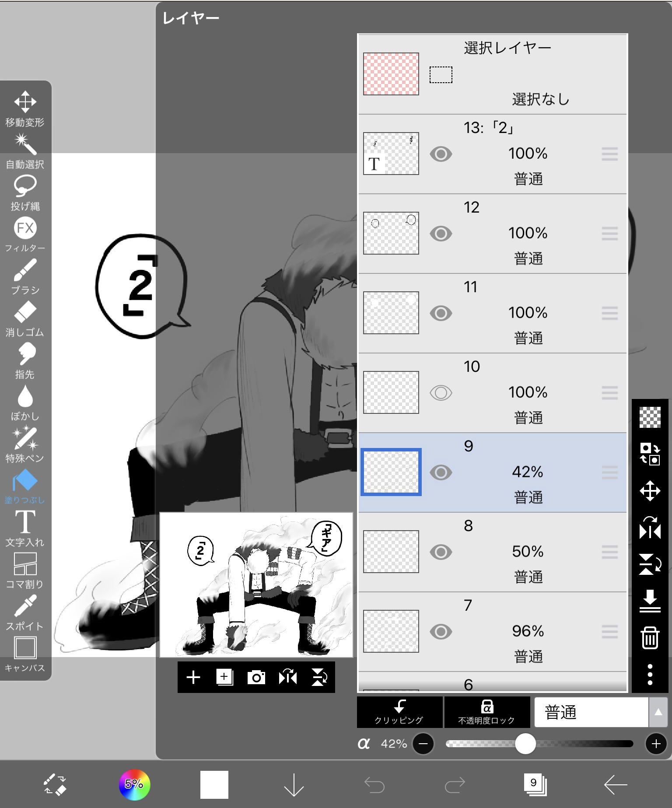Select the 指先 smudge tool

point(25,361)
